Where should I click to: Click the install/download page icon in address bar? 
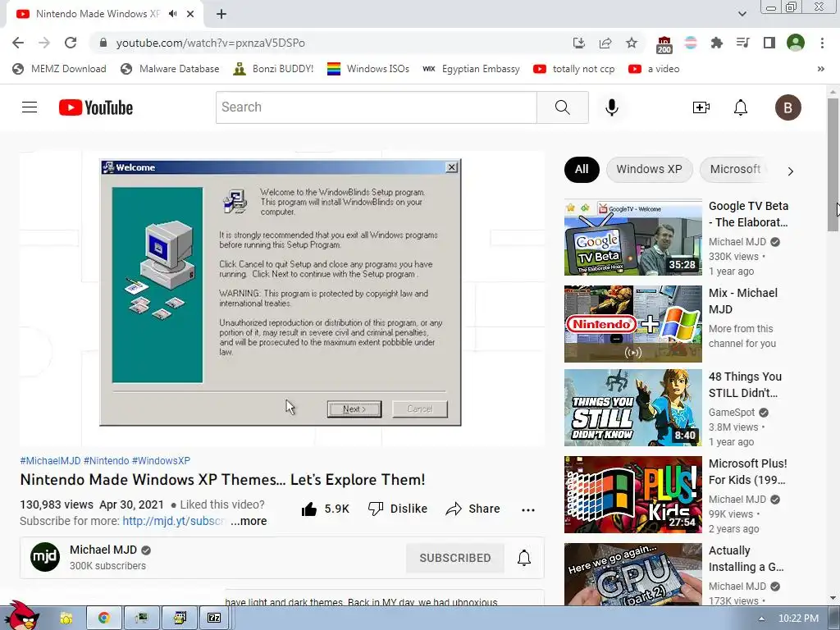click(x=578, y=43)
